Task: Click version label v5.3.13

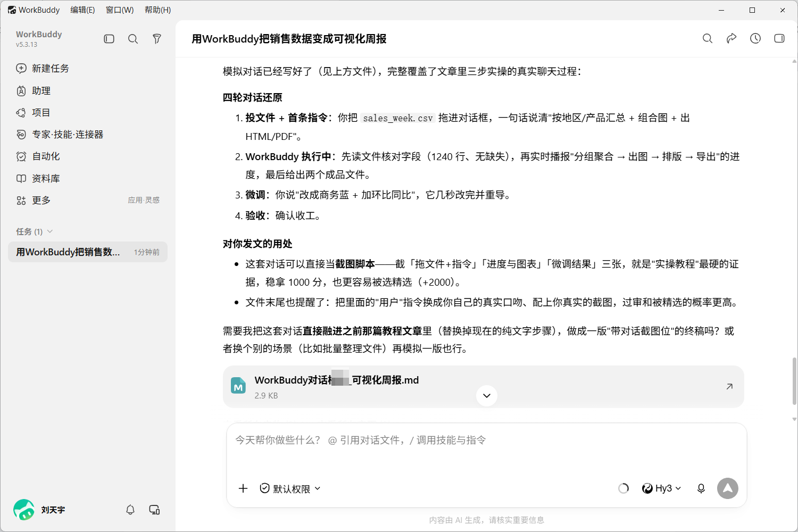Action: tap(27, 45)
